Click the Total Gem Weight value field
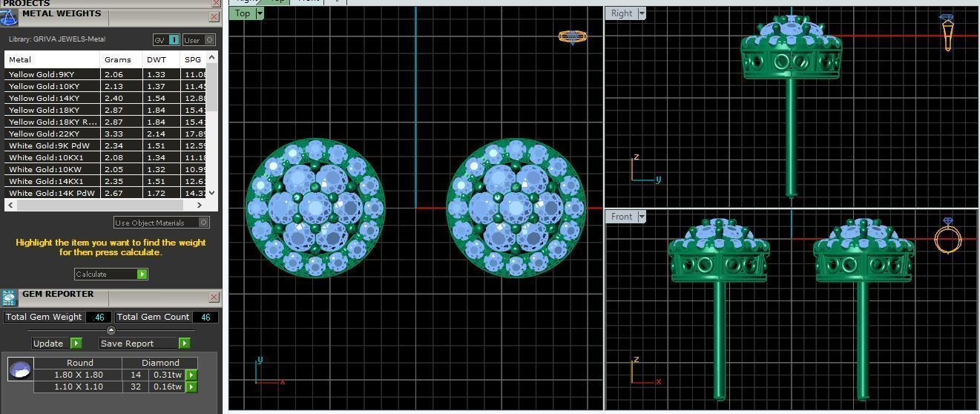The image size is (980, 414). point(99,317)
